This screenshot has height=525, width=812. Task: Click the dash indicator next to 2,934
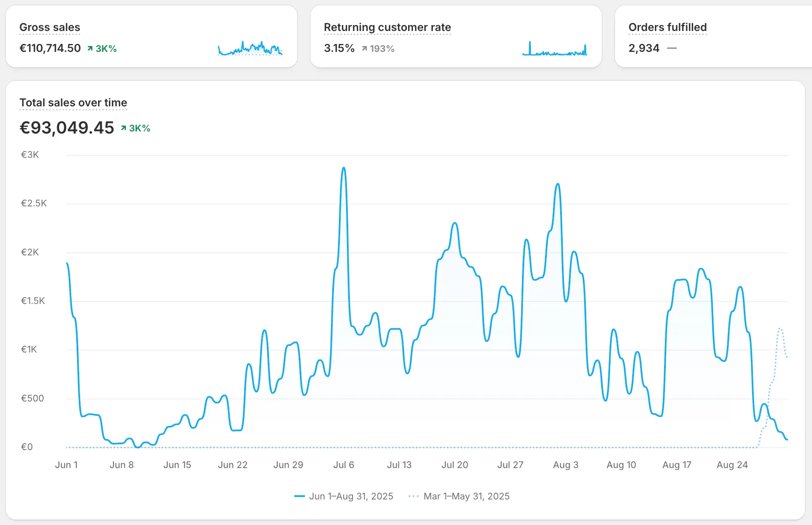(672, 49)
